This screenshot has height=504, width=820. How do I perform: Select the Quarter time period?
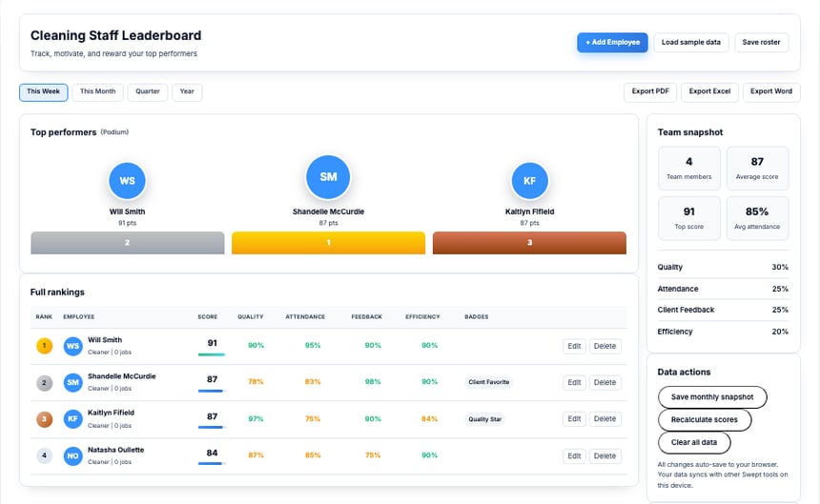click(148, 91)
